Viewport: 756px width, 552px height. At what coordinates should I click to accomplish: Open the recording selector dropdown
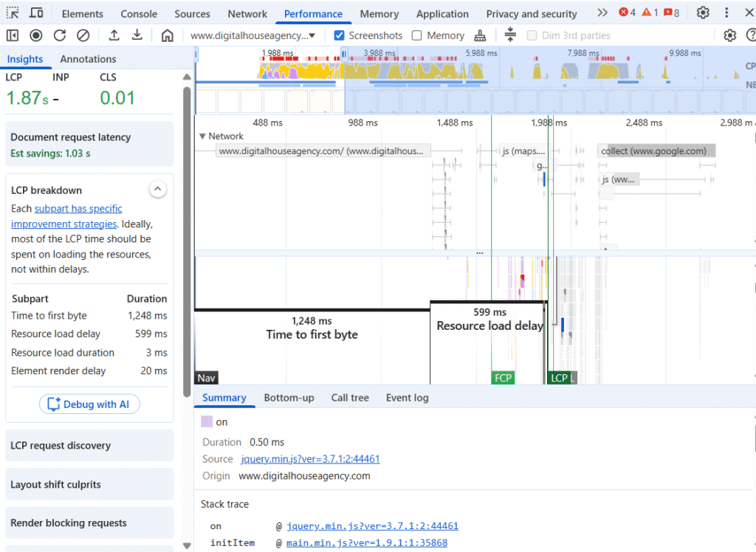253,35
